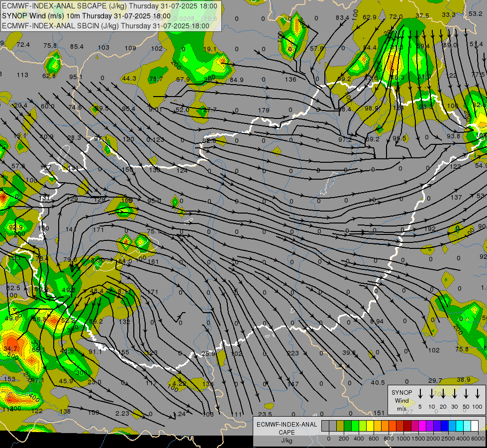
Task: Click the 5 m/s wind arrow in legend
Action: 420,393
